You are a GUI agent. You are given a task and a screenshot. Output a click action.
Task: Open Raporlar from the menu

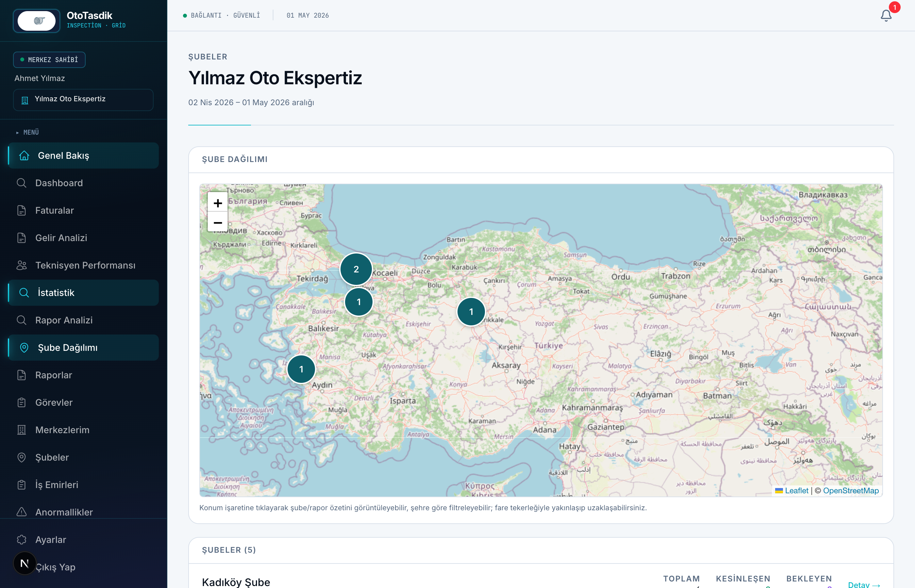(x=83, y=375)
